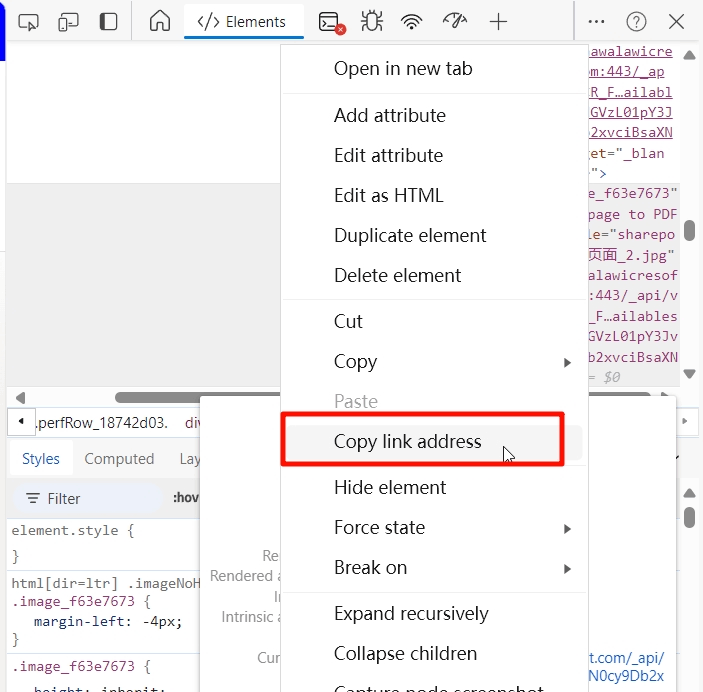
Task: Click DOM tree scroll up arrow
Action: tap(690, 55)
